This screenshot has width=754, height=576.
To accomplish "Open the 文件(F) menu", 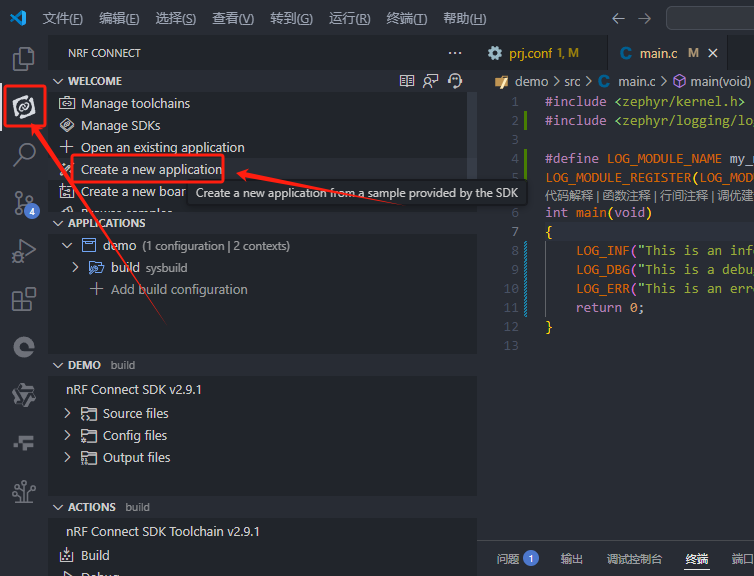I will point(63,19).
